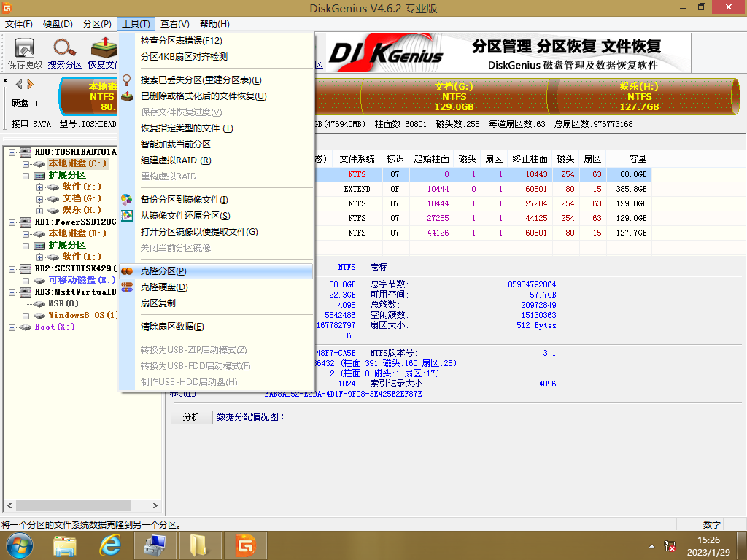The image size is (747, 560).
Task: Select 软件 (I:) tree item
Action: click(82, 257)
